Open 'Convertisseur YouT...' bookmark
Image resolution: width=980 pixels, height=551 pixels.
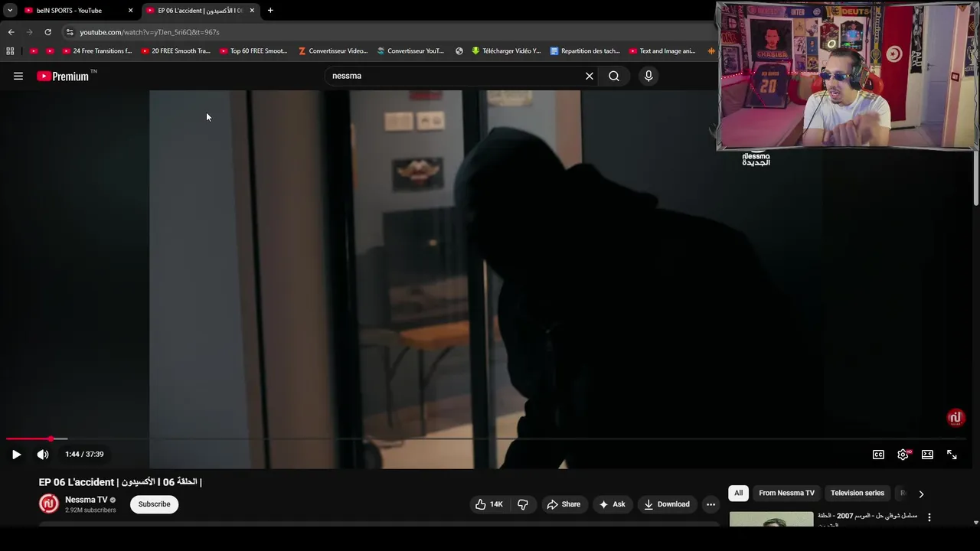click(410, 51)
